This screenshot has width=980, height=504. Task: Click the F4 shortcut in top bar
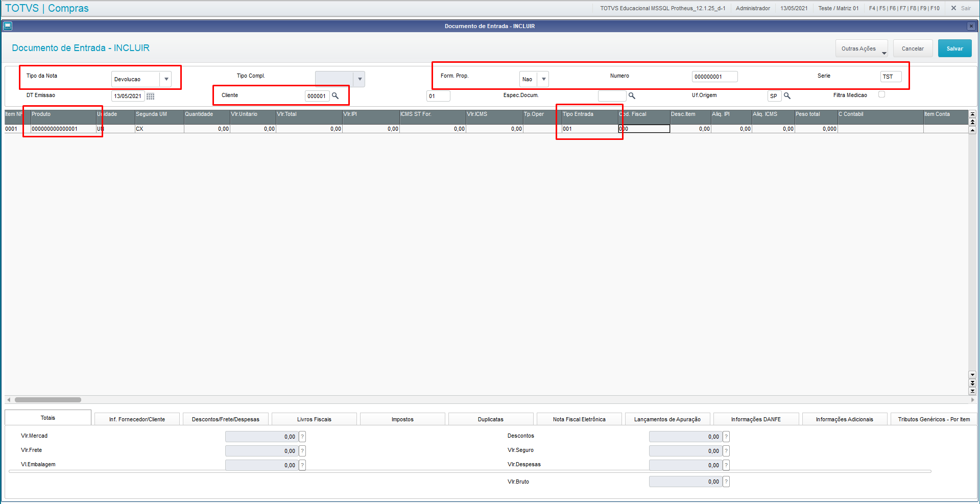[872, 8]
